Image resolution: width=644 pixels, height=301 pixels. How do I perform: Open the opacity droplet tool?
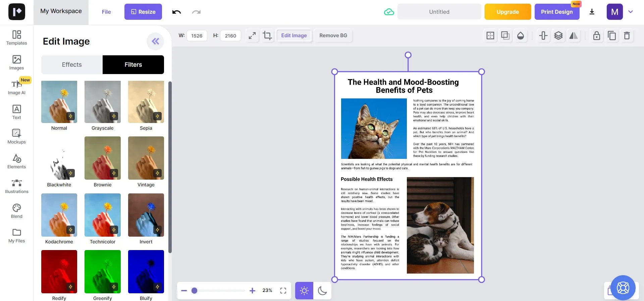point(521,36)
